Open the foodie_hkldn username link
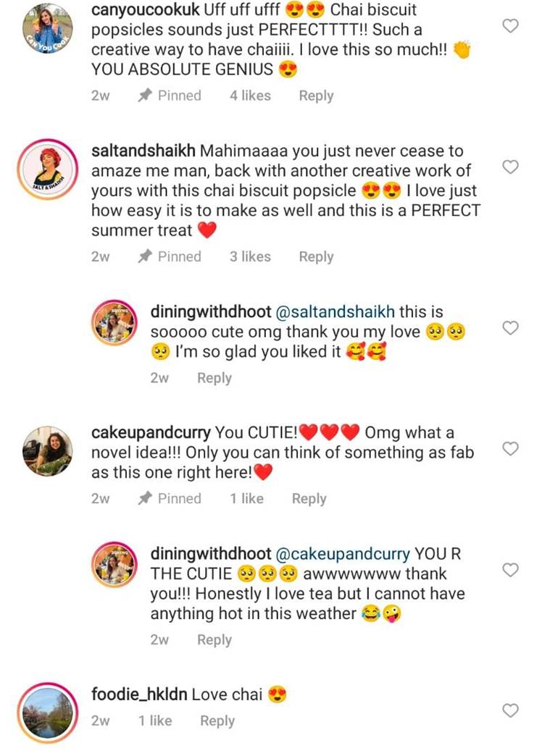 coord(139,694)
